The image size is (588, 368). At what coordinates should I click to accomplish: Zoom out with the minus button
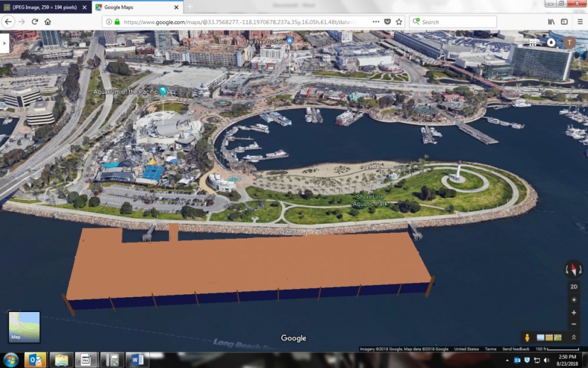tap(574, 324)
